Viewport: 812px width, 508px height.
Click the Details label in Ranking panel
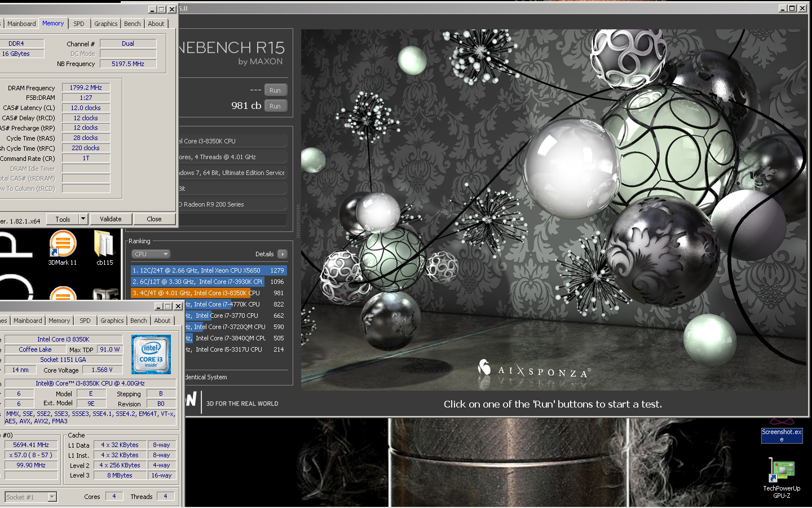click(264, 254)
